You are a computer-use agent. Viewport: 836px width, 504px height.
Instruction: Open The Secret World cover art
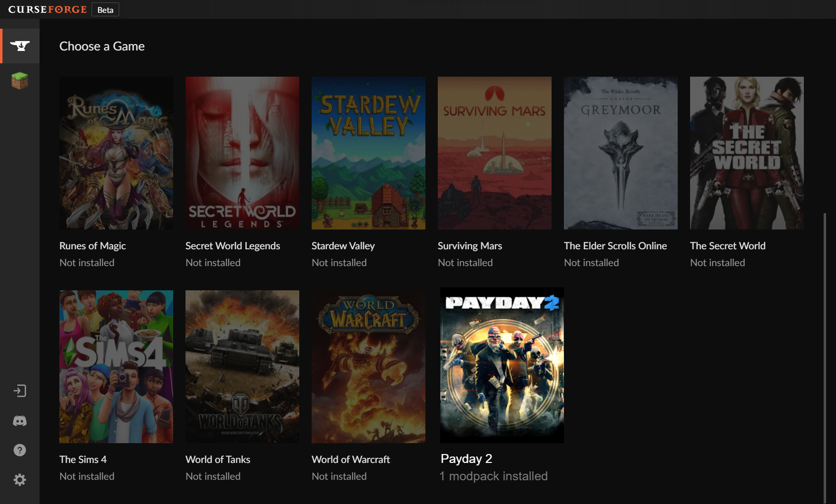(x=747, y=153)
